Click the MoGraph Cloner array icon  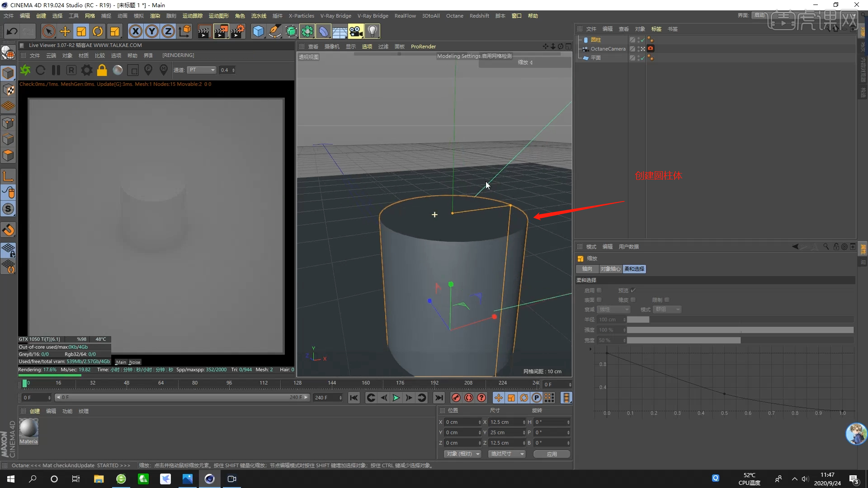click(307, 31)
